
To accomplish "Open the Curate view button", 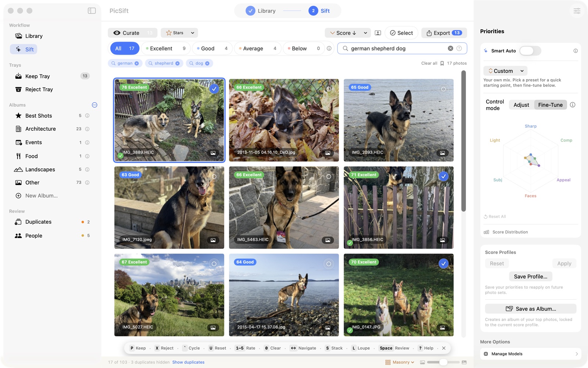I will click(132, 33).
